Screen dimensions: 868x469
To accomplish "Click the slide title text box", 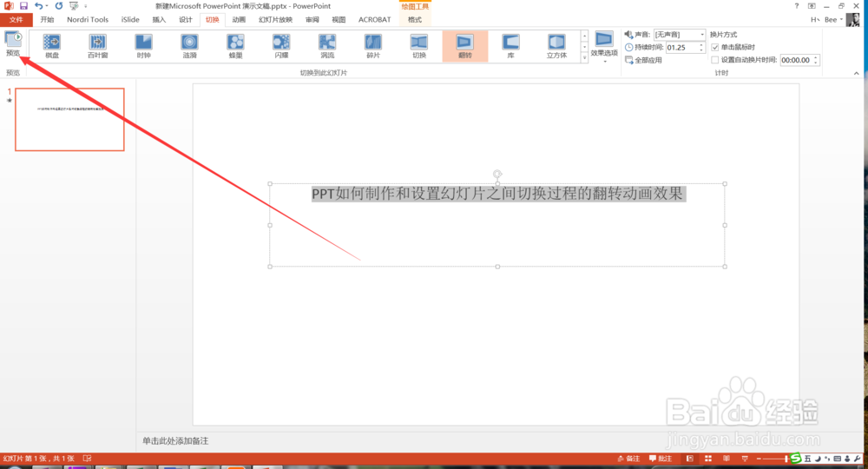I will (x=497, y=225).
